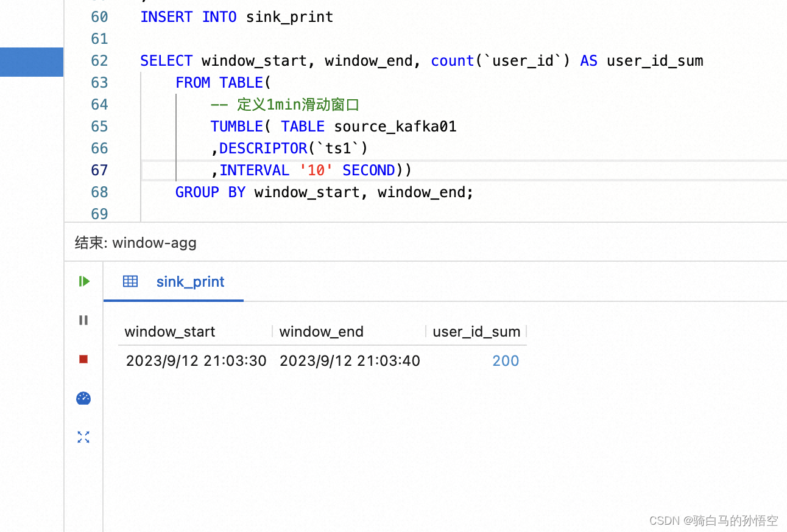Click source_kafka01 in the TUMBLE line
This screenshot has width=787, height=532.
395,127
